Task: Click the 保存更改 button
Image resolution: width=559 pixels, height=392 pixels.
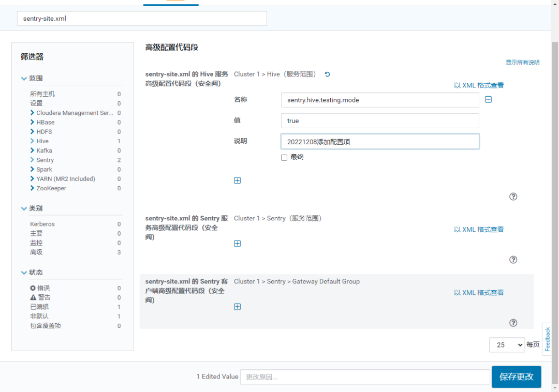Action: pyautogui.click(x=516, y=376)
